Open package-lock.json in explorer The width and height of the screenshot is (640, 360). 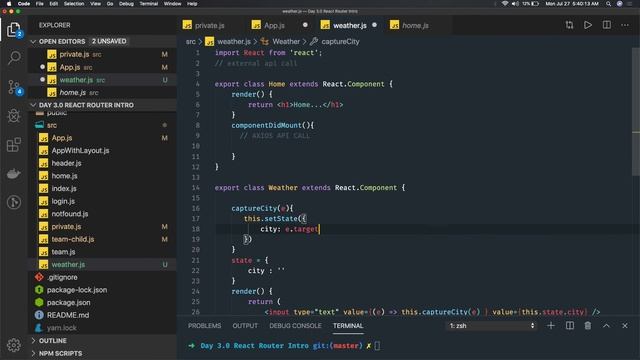[77, 290]
